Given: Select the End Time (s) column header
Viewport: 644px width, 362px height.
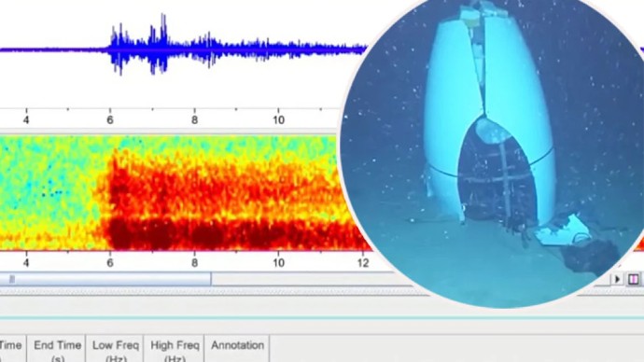Looking at the screenshot, I should tap(57, 349).
